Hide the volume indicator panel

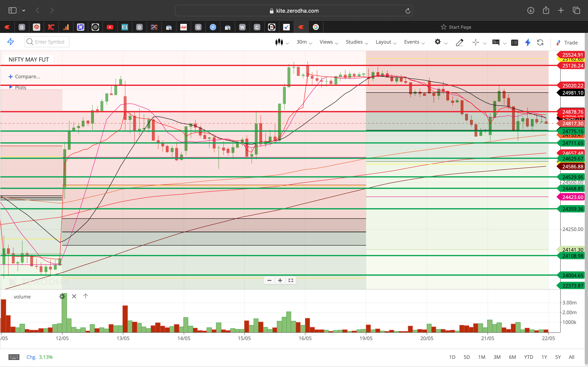point(74,296)
